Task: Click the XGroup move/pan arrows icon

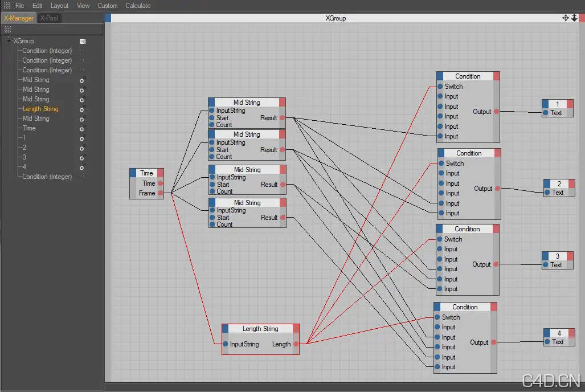Action: [566, 18]
